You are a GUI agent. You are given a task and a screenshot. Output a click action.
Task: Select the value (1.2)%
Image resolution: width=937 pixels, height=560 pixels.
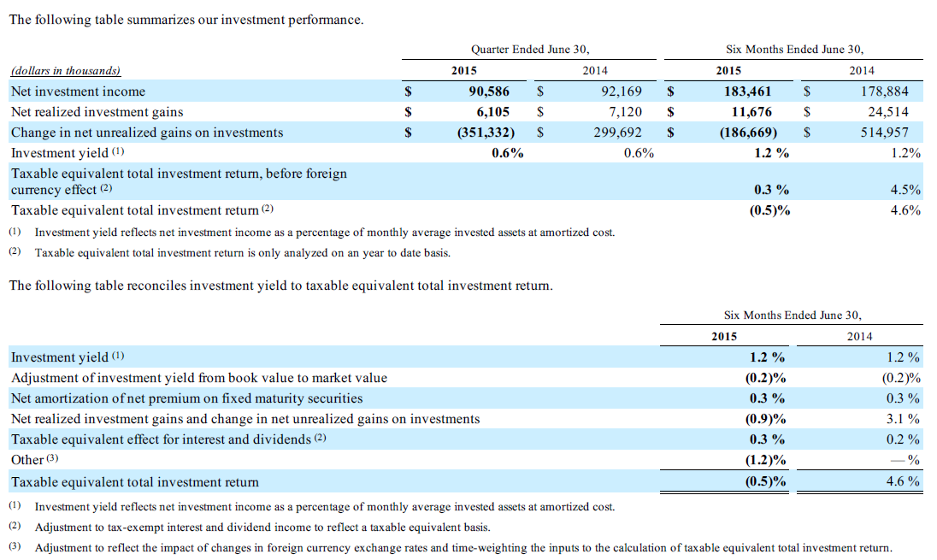(765, 460)
